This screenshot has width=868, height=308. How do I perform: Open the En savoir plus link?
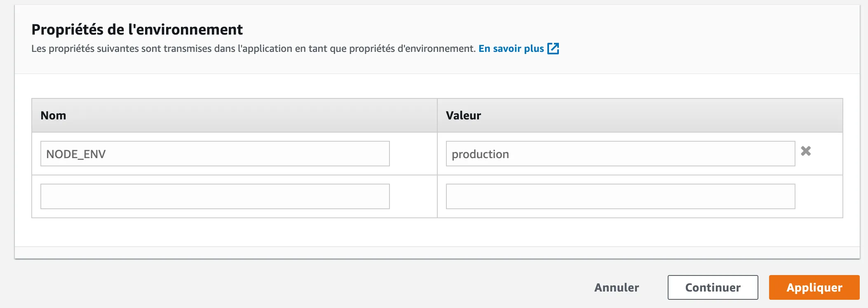coord(511,49)
